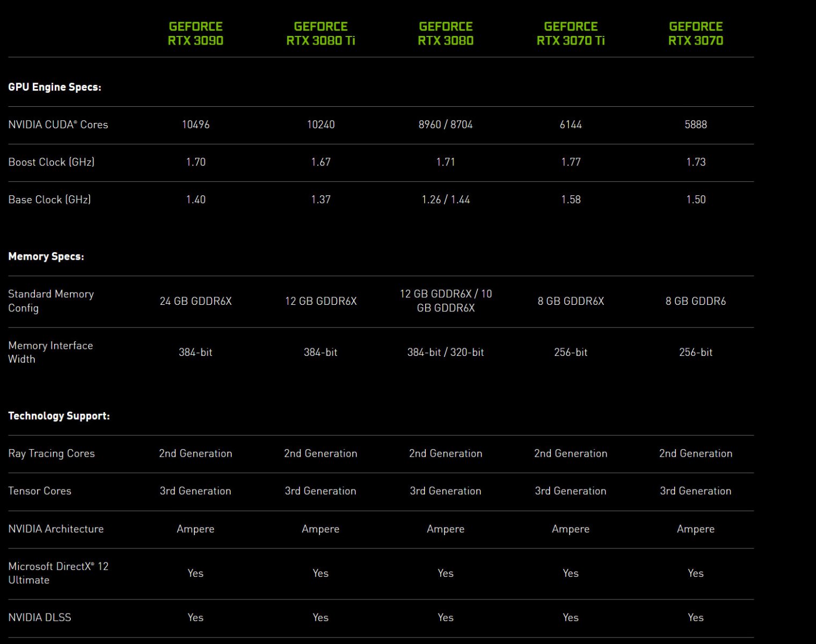816x644 pixels.
Task: Click RTX 3070 Ti's 256-bit interface width
Action: 571,353
